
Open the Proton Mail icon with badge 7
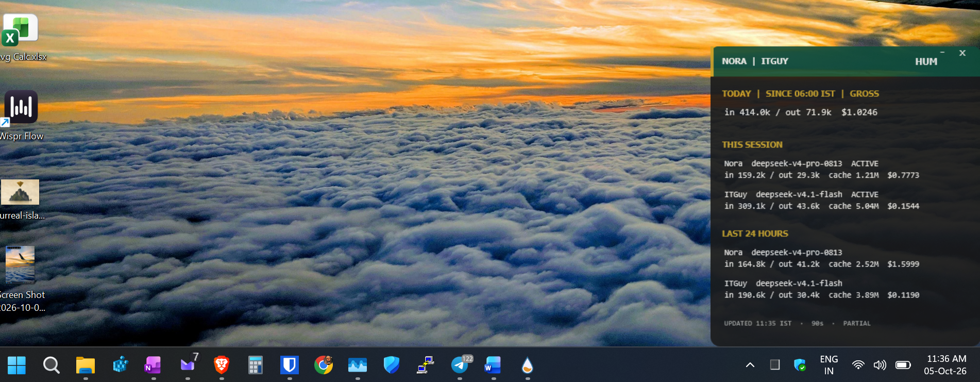188,364
